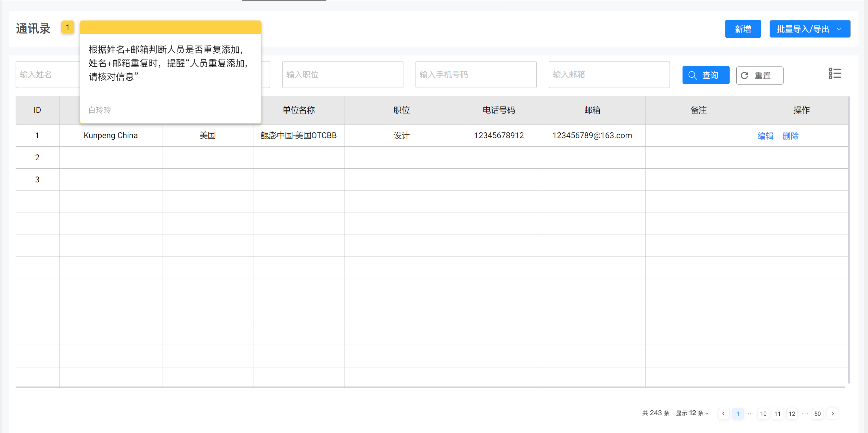Open the 显示 12 条 page size selector
Viewport: 868px width, 433px height.
(692, 413)
